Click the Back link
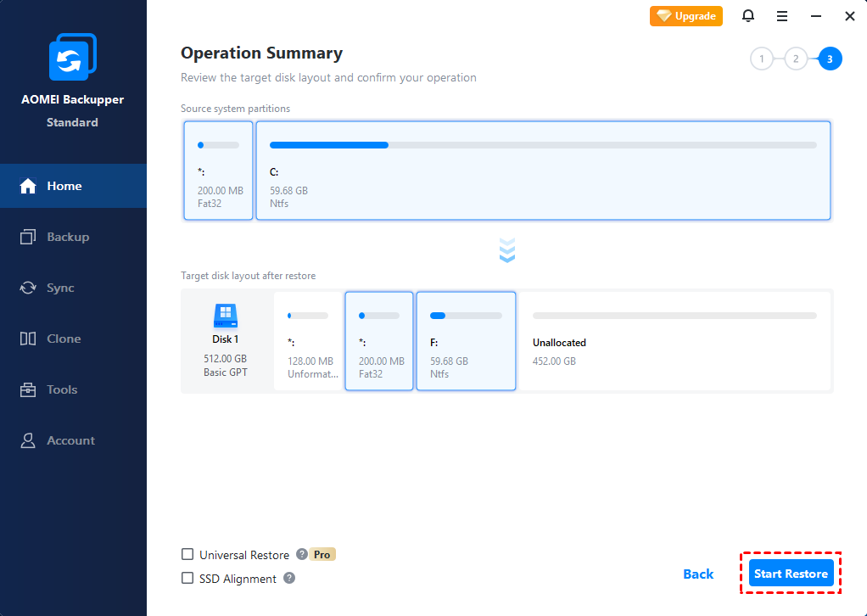 [x=698, y=574]
